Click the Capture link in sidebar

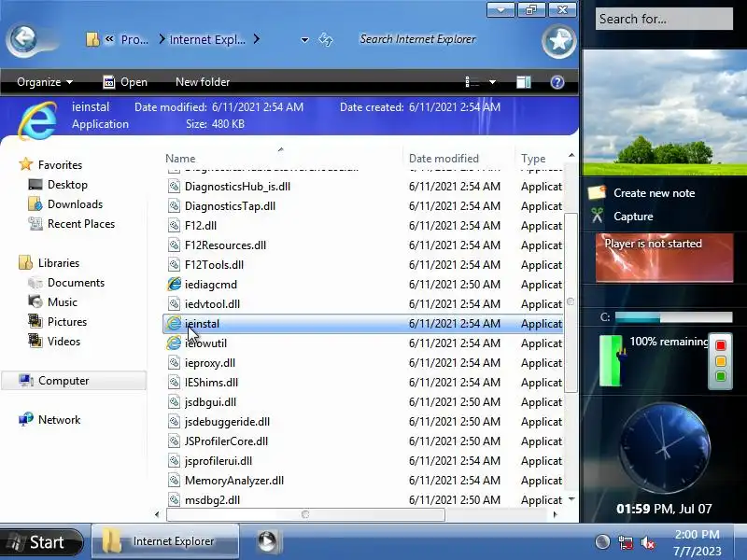[633, 217]
